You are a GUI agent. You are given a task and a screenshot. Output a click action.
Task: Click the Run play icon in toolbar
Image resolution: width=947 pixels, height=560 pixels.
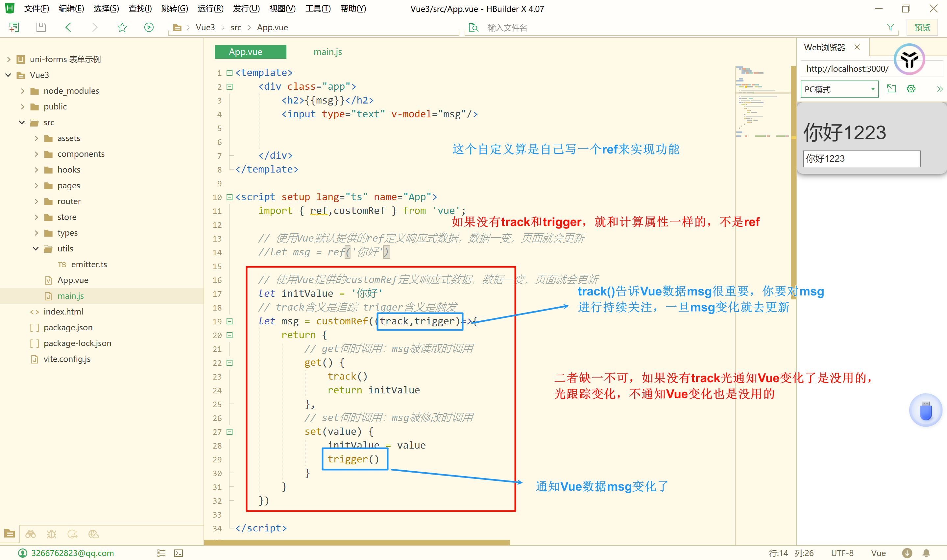149,27
